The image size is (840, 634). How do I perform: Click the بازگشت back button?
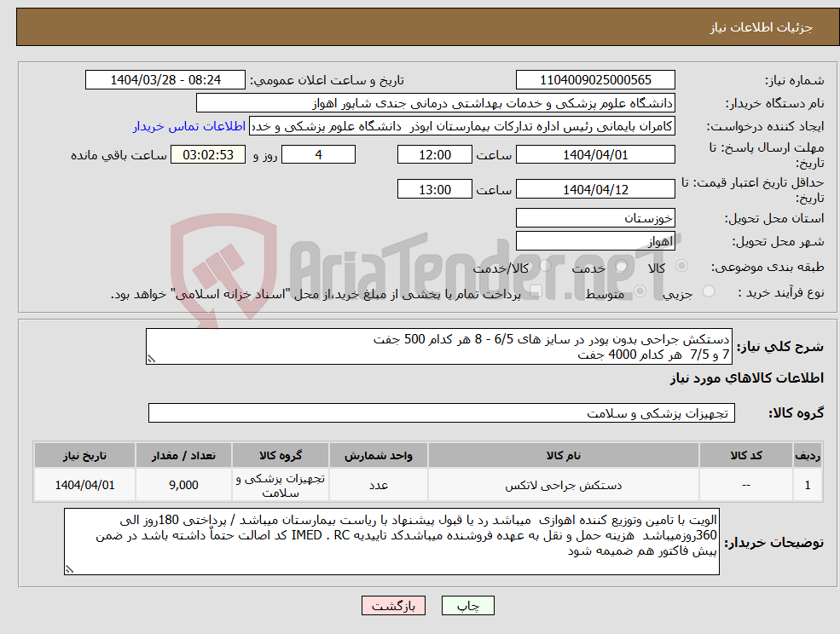(x=393, y=606)
